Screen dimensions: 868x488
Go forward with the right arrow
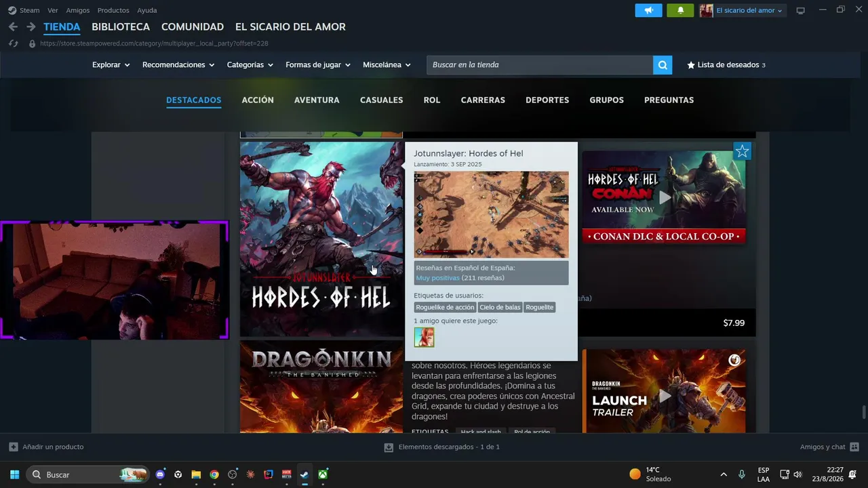coord(31,27)
